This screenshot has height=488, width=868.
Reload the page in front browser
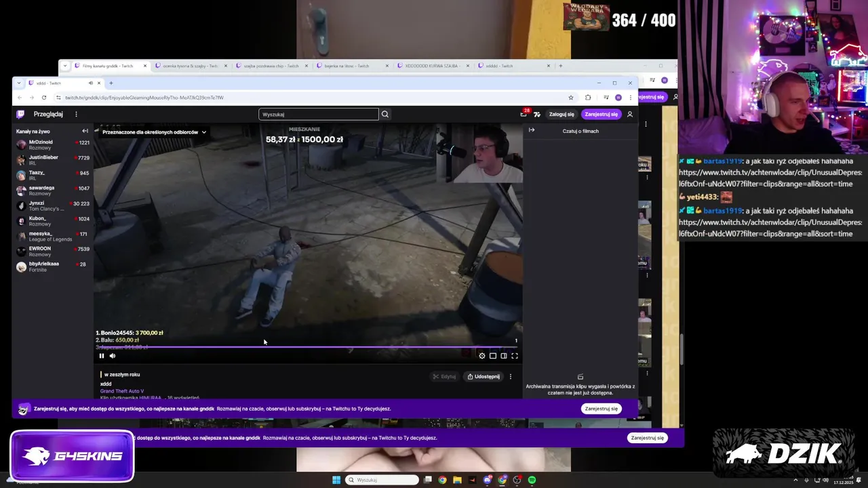tap(44, 98)
